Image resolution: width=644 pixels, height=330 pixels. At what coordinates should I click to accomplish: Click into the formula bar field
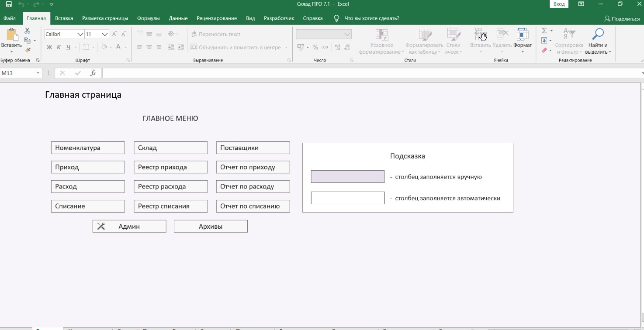pos(371,73)
